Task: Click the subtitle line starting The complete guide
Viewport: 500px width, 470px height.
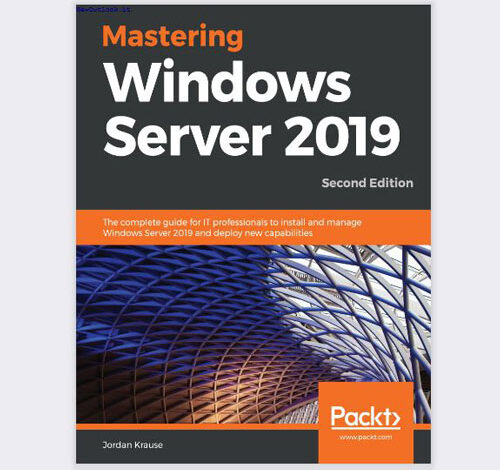Action: click(232, 222)
